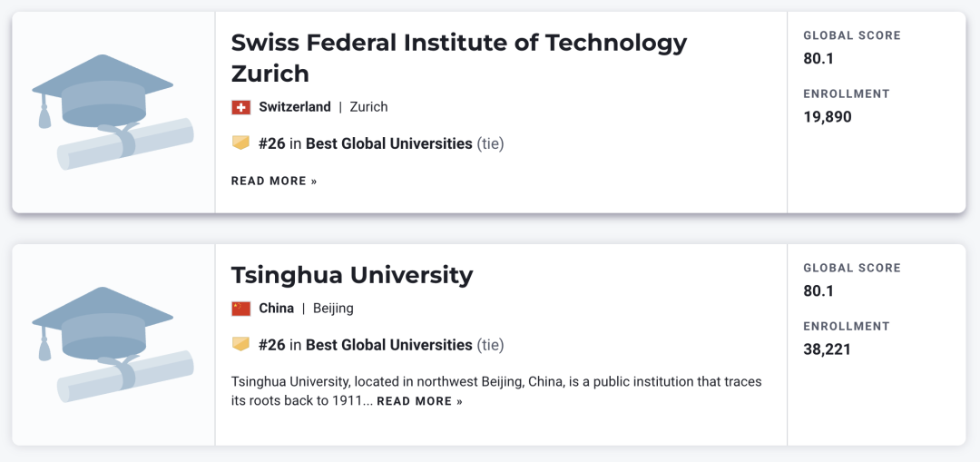980x462 pixels.
Task: Click the ranking badge icon for ETH Zurich
Action: [x=240, y=143]
